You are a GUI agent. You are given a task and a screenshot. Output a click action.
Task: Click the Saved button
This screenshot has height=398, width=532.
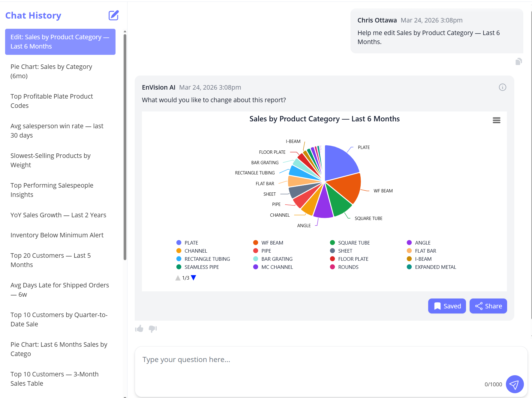(x=447, y=306)
